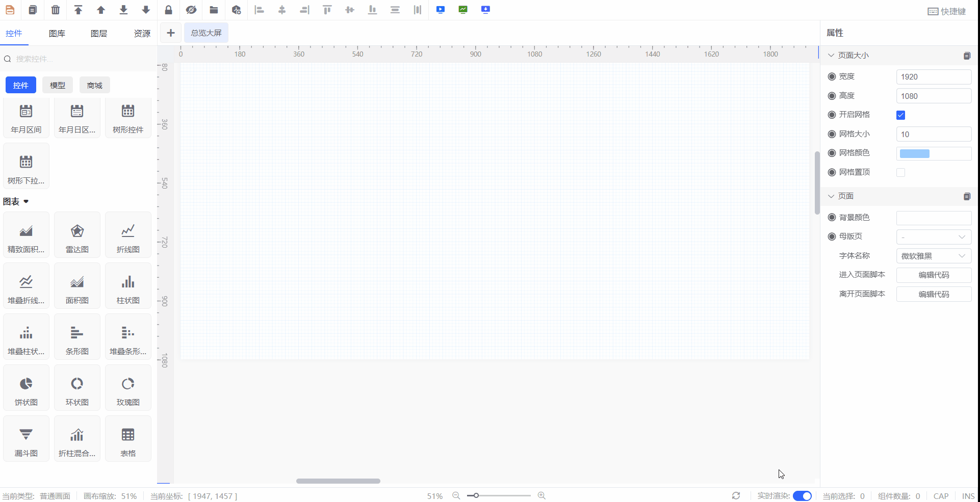Select the 商城 filter button

click(95, 85)
